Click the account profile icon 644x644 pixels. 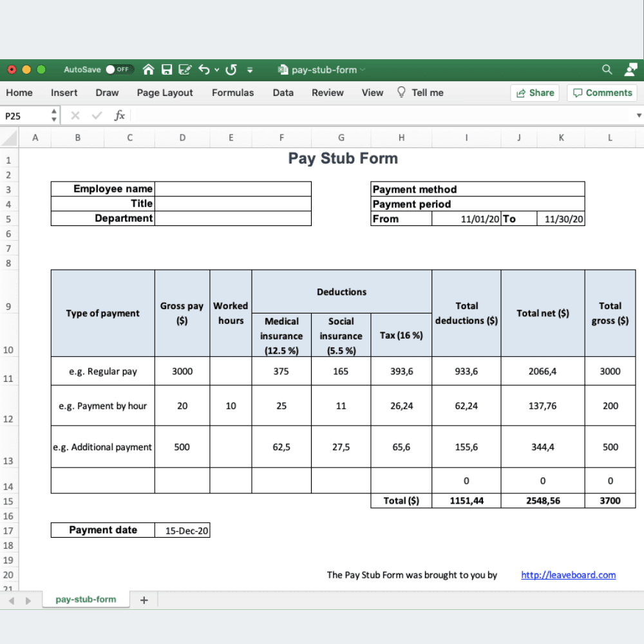pos(630,70)
